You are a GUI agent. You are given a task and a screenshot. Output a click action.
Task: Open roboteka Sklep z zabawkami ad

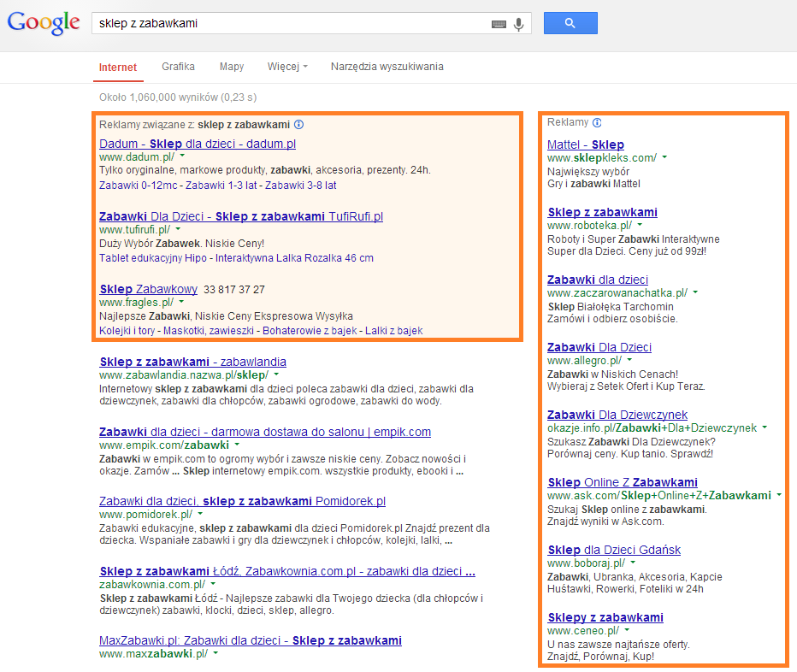(x=602, y=213)
